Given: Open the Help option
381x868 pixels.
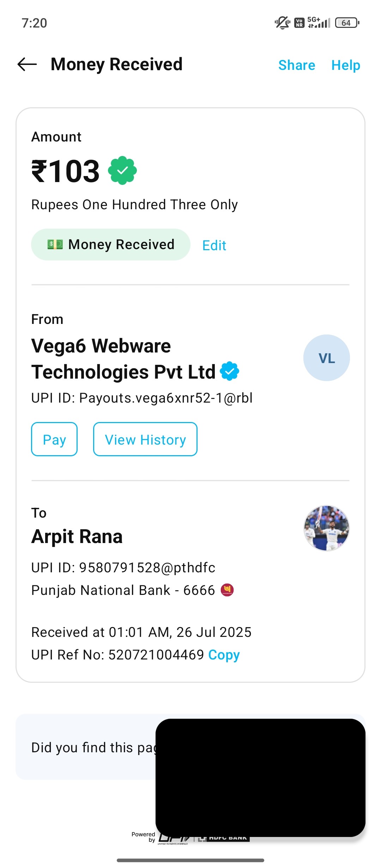Looking at the screenshot, I should [346, 65].
